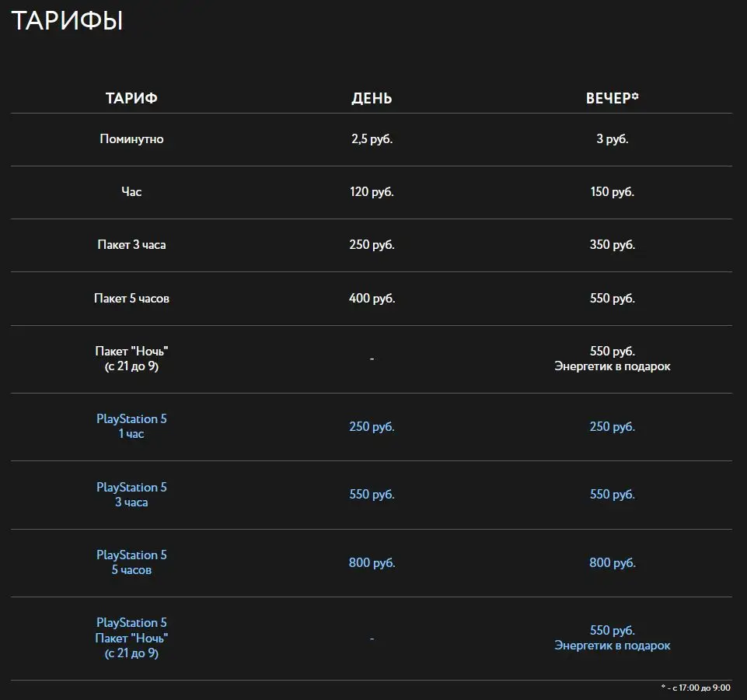
Task: Select the Поминутно tariff row label
Action: point(131,139)
